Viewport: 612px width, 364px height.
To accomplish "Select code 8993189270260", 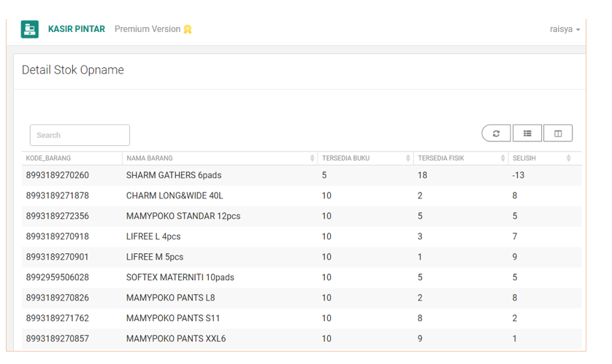I will [58, 175].
